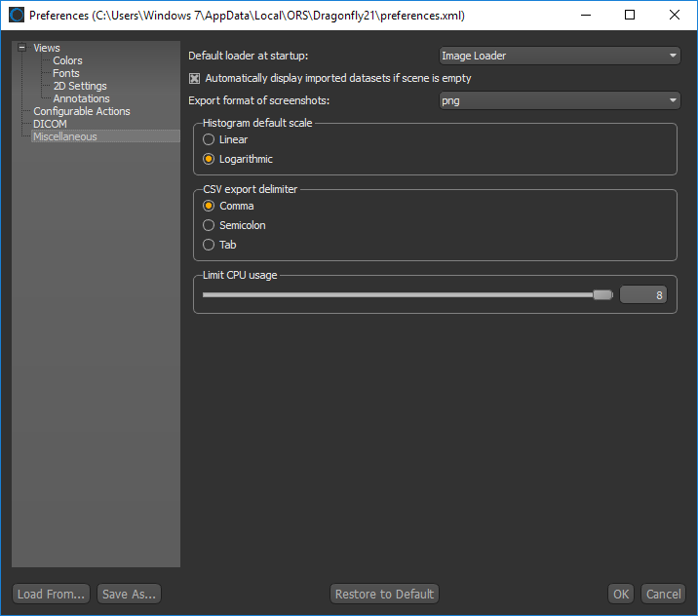
Task: Select the Miscellaneous tree item
Action: click(x=64, y=136)
